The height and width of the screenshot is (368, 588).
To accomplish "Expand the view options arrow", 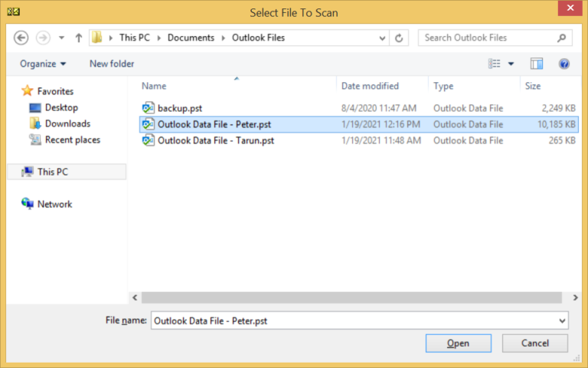I will pyautogui.click(x=511, y=64).
